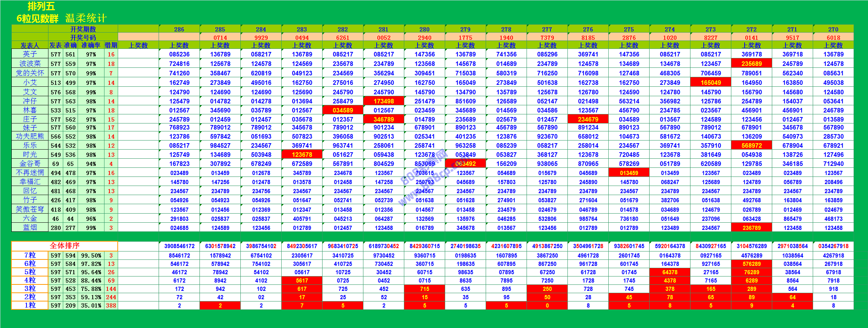The image size is (868, 328).
Task: Select the 金谷哥 author link
Action: [x=30, y=164]
